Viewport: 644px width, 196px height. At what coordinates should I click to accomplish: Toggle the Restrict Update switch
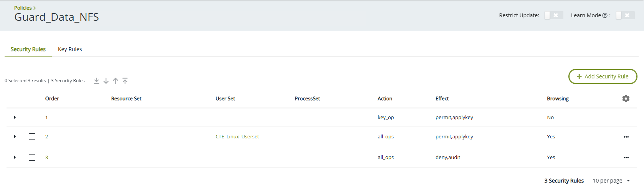point(553,15)
